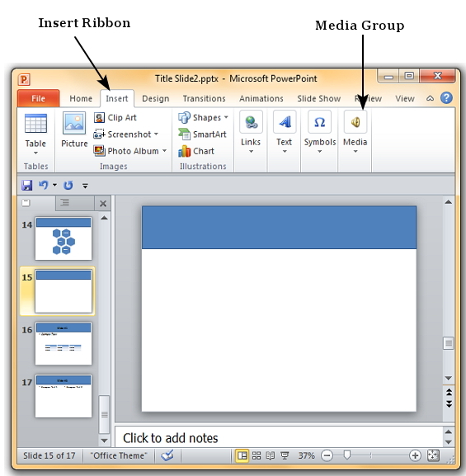Expand the Symbols dropdown arrow
The image size is (466, 476).
pos(319,151)
